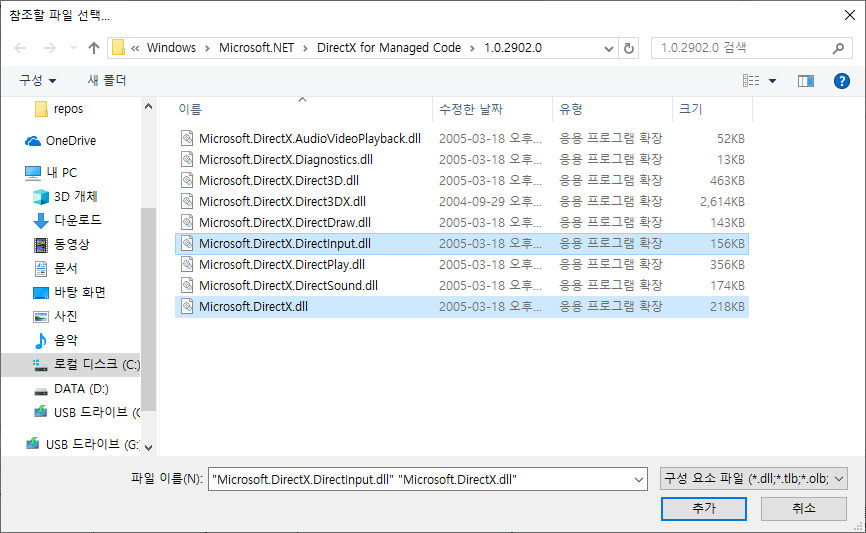Select the first USB 드라이브 under 내 PC
This screenshot has width=866, height=533.
pos(87,412)
